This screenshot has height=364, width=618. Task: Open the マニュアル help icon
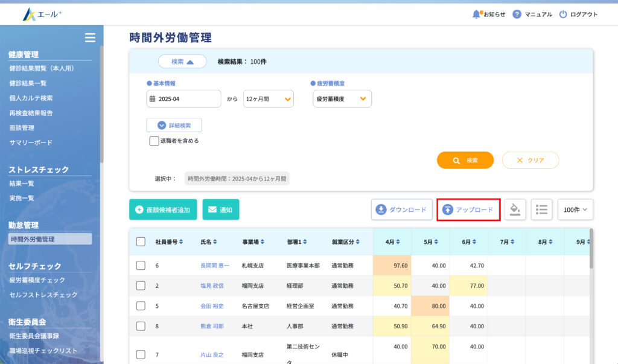tap(517, 14)
